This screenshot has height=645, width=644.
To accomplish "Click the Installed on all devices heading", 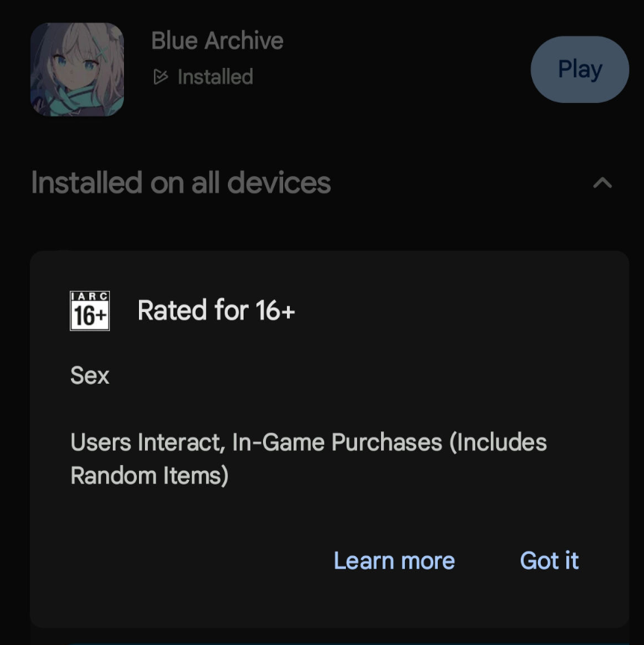I will coord(181,183).
